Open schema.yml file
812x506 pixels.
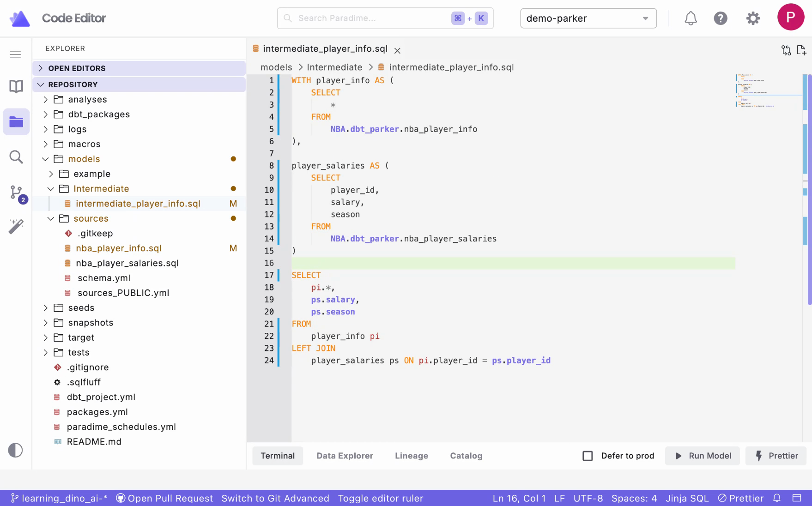pos(139,278)
